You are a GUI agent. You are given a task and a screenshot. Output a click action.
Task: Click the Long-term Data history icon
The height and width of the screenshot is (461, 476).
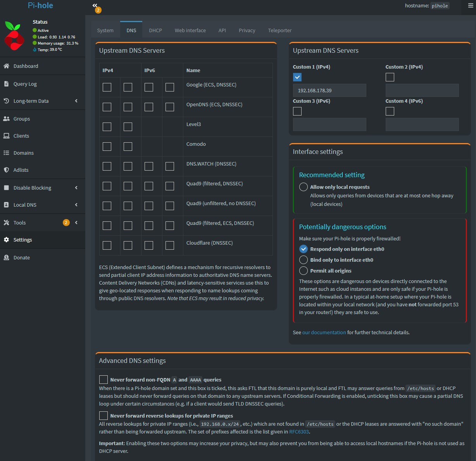click(x=6, y=101)
